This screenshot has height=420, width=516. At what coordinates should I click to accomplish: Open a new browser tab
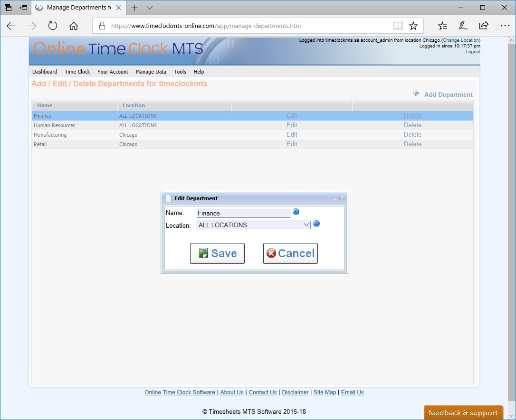tap(134, 8)
